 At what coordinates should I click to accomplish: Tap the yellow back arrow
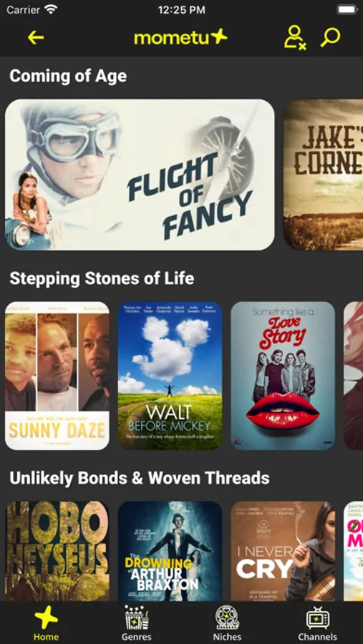pos(36,38)
